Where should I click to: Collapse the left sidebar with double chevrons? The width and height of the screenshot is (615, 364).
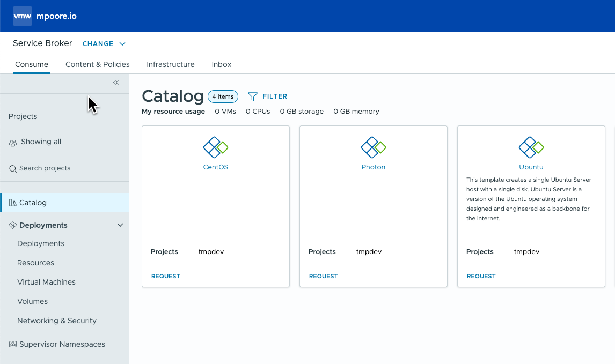point(116,83)
